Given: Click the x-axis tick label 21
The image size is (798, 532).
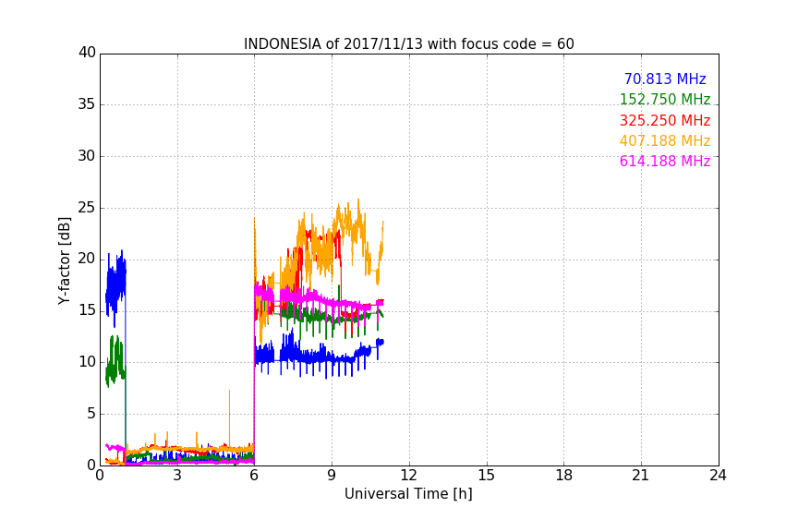Looking at the screenshot, I should tap(641, 476).
